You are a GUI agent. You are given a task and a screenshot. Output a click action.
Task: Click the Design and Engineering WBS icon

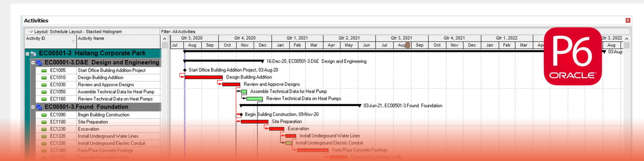[39, 62]
